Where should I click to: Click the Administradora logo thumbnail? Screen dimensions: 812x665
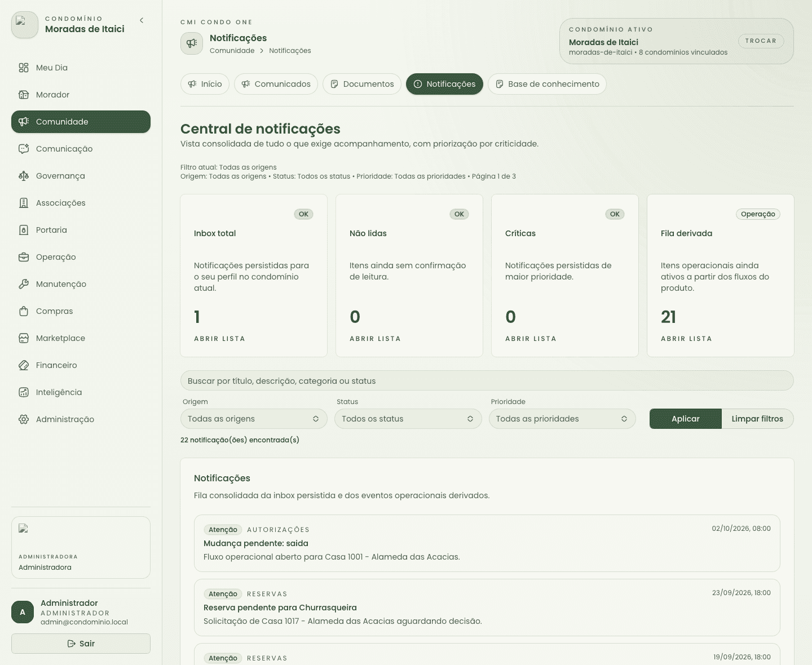coord(24,529)
